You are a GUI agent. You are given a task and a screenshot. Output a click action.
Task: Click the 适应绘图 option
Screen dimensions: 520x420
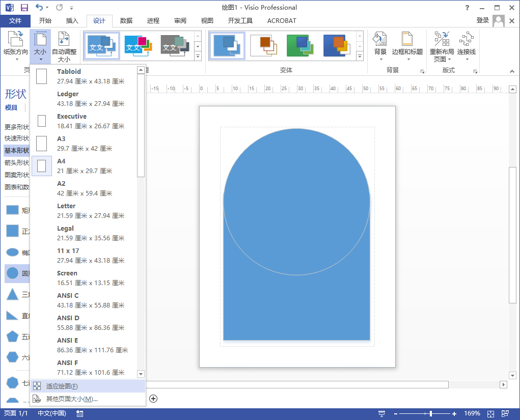pos(61,387)
